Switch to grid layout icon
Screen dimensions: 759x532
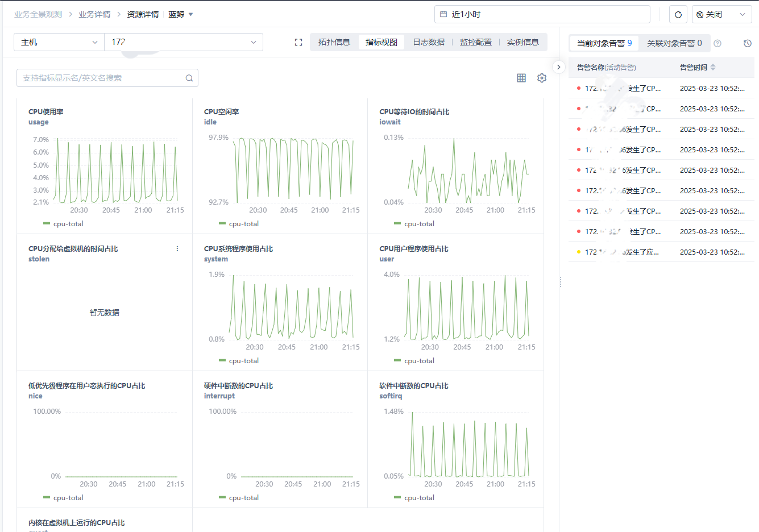coord(521,78)
